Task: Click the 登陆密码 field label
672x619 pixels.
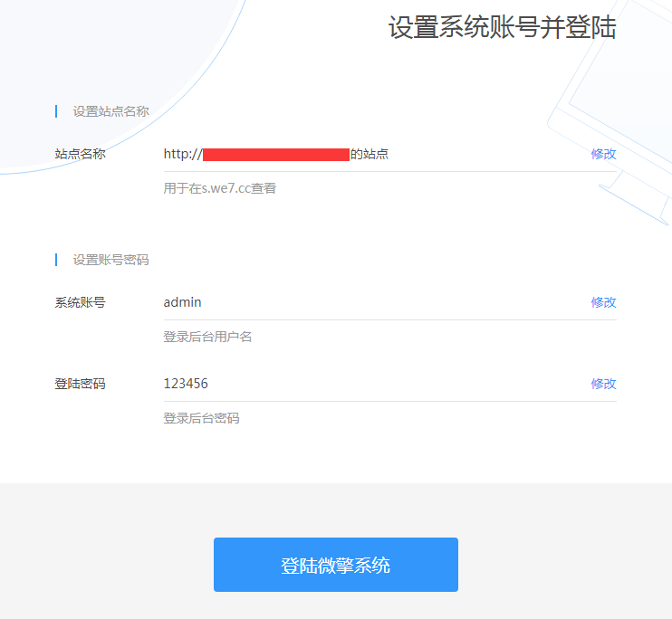Action: pos(80,384)
